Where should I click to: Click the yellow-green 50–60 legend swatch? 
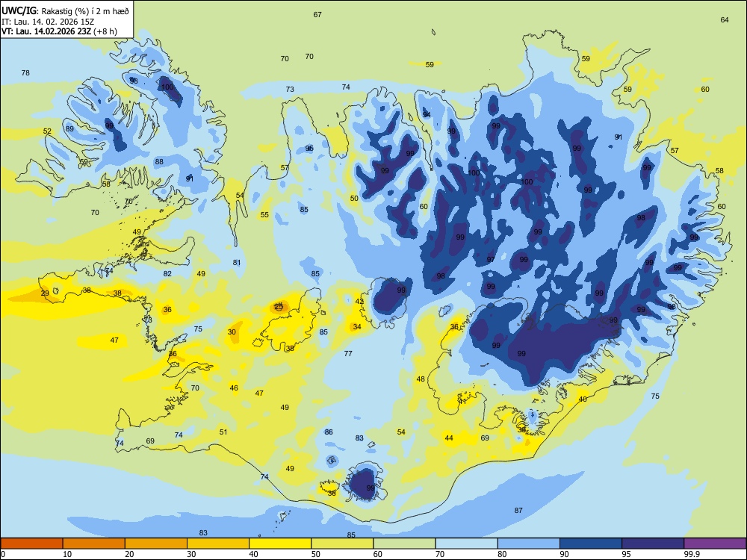click(x=342, y=544)
